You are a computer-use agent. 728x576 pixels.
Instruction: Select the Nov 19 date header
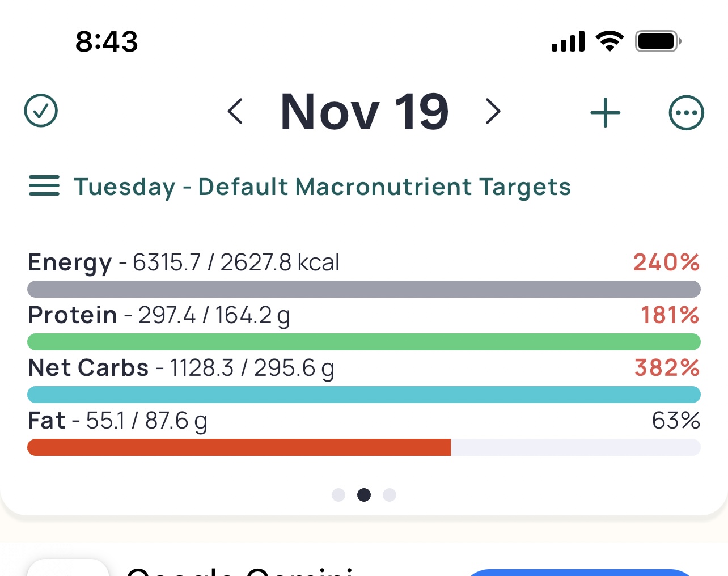365,112
